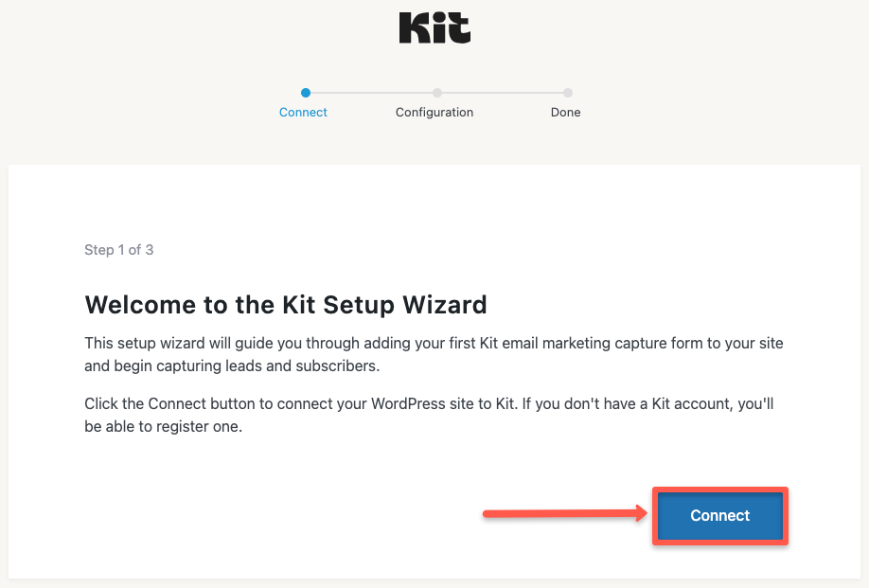Click the gray Done step dot
This screenshot has width=869, height=588.
567,93
